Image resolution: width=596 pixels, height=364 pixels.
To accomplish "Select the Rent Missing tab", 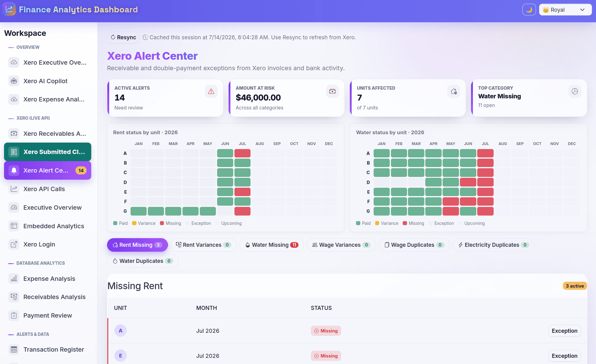I will 137,245.
